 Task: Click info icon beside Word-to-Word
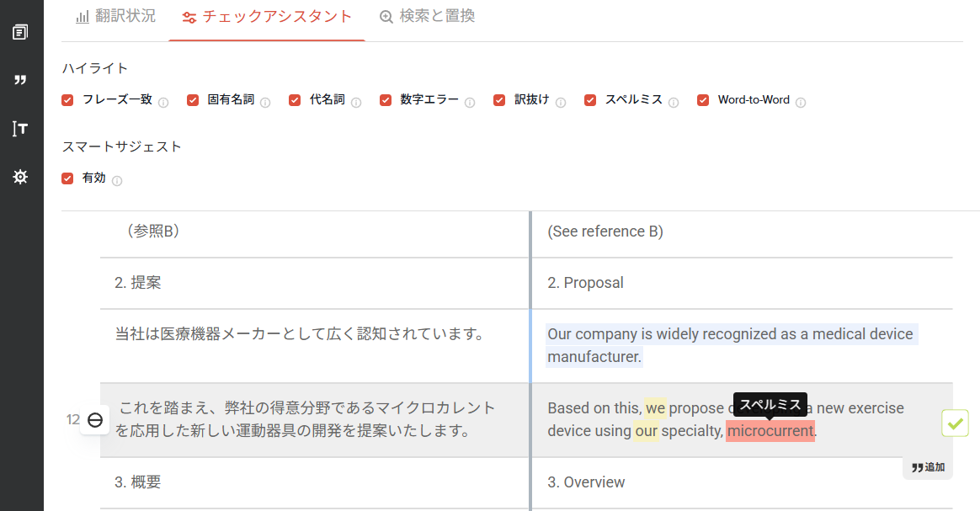[x=801, y=103]
